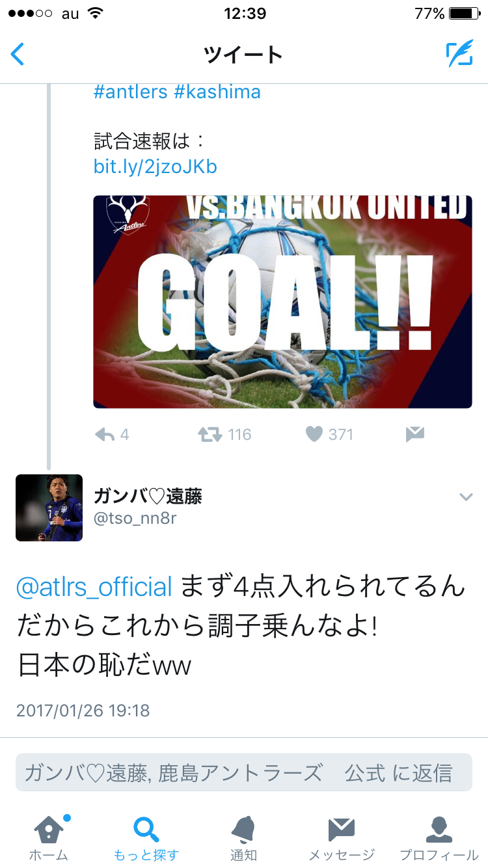488x868 pixels.
Task: Tap the @atlrs_official mention
Action: tap(94, 587)
